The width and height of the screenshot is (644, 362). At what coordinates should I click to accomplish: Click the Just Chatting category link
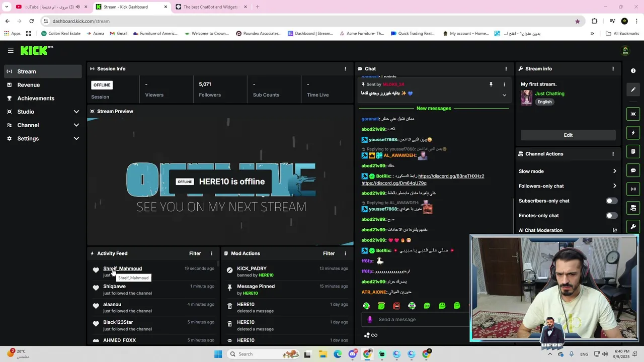tap(549, 94)
